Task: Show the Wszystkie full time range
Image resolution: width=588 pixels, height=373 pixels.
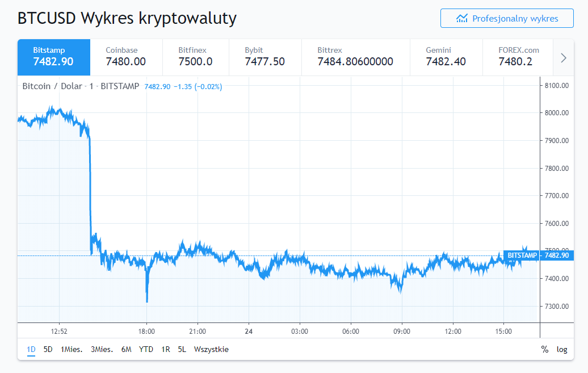Action: (211, 349)
